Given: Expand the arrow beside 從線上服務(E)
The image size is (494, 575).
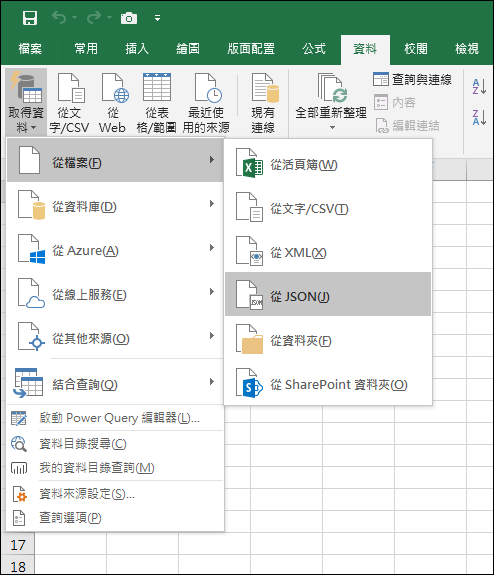Looking at the screenshot, I should tap(212, 292).
